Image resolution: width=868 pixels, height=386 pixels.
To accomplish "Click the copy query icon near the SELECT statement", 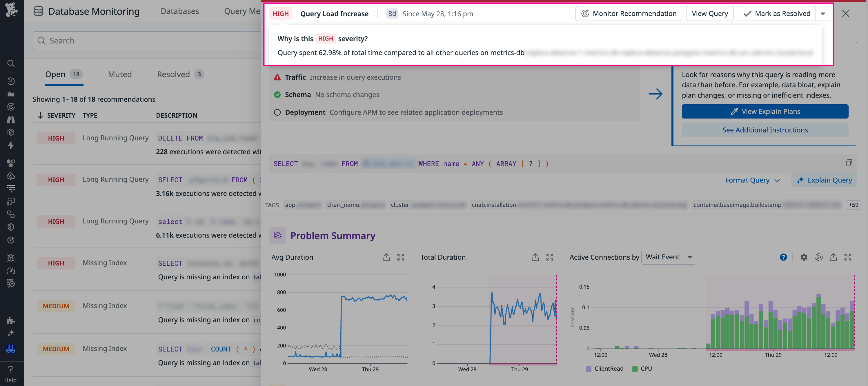I will (849, 163).
